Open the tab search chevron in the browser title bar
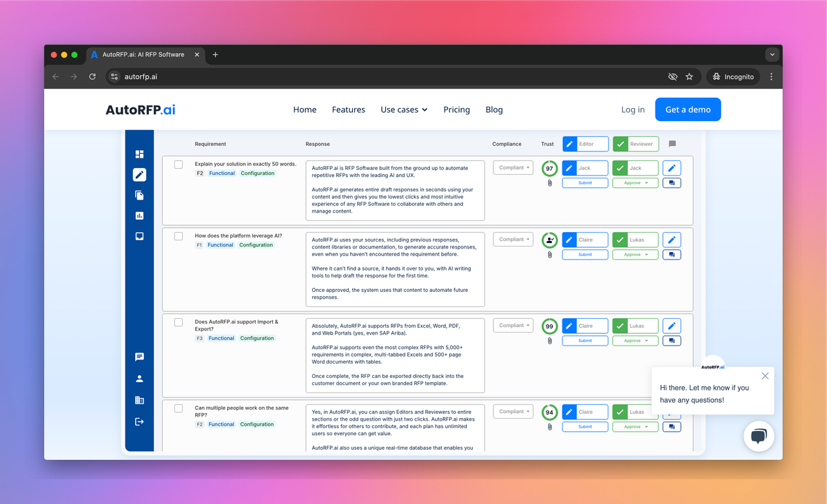The height and width of the screenshot is (504, 827). click(x=773, y=54)
